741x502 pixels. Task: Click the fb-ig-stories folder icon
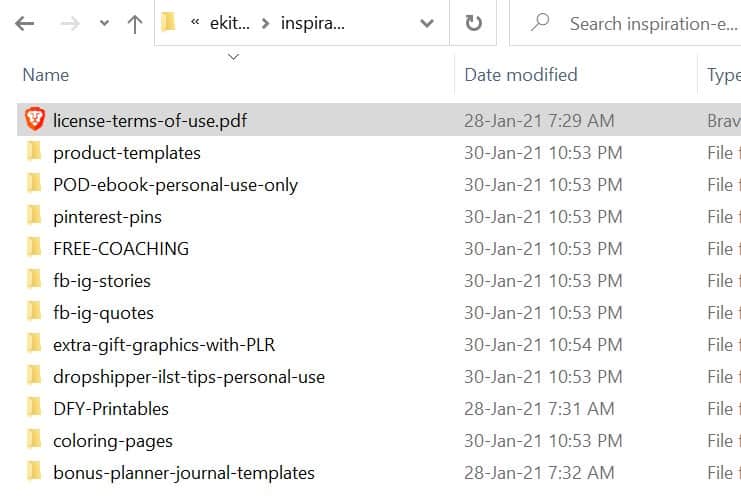pos(34,279)
